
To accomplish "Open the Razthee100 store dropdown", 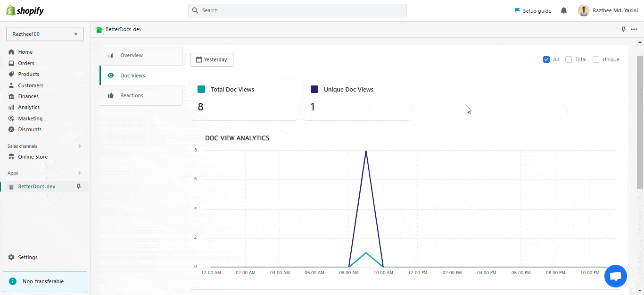I will tap(45, 34).
